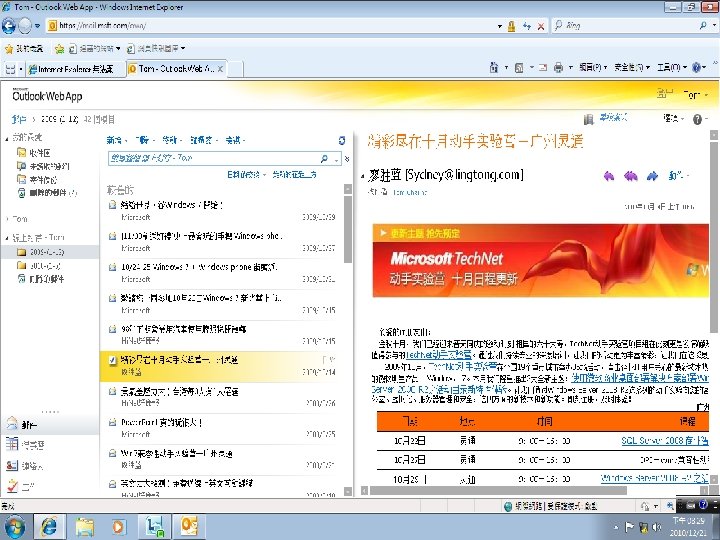Click the Reply All double-arrow icon

[x=630, y=175]
